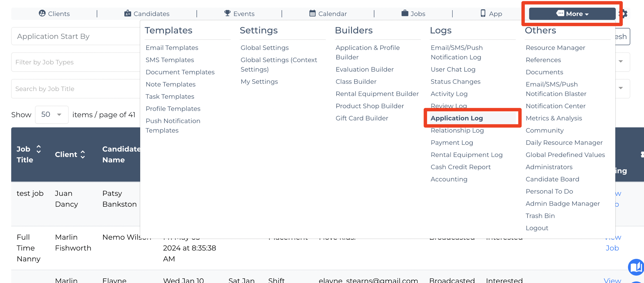The height and width of the screenshot is (283, 644).
Task: Click the App phone icon
Action: click(483, 13)
